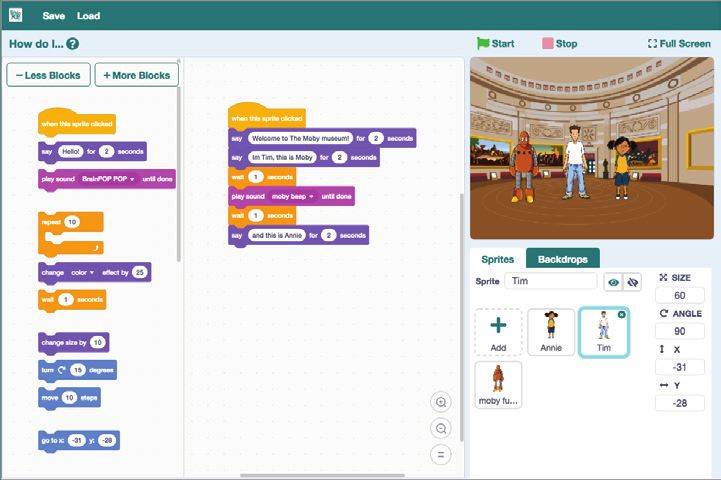Click Tim character on the stage

(575, 162)
